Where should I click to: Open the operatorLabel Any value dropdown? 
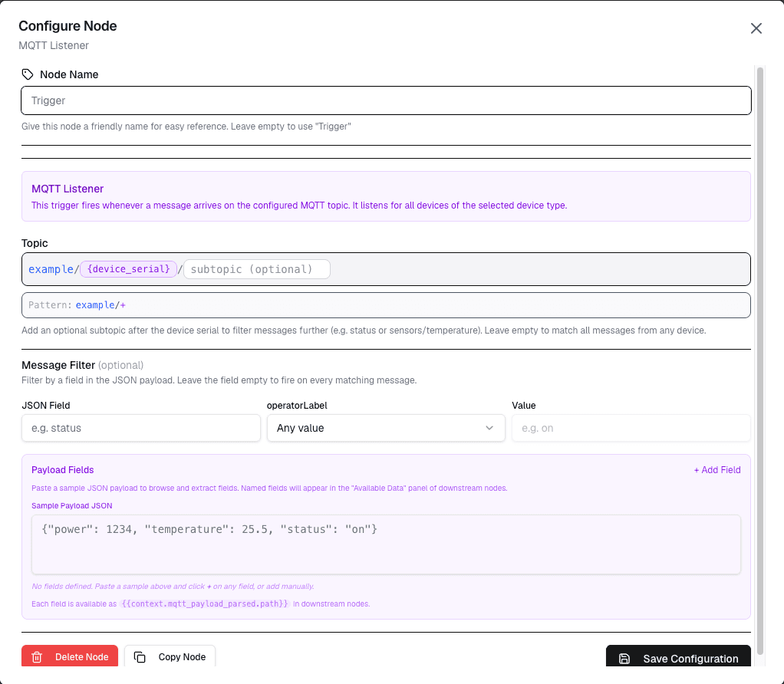(x=386, y=428)
